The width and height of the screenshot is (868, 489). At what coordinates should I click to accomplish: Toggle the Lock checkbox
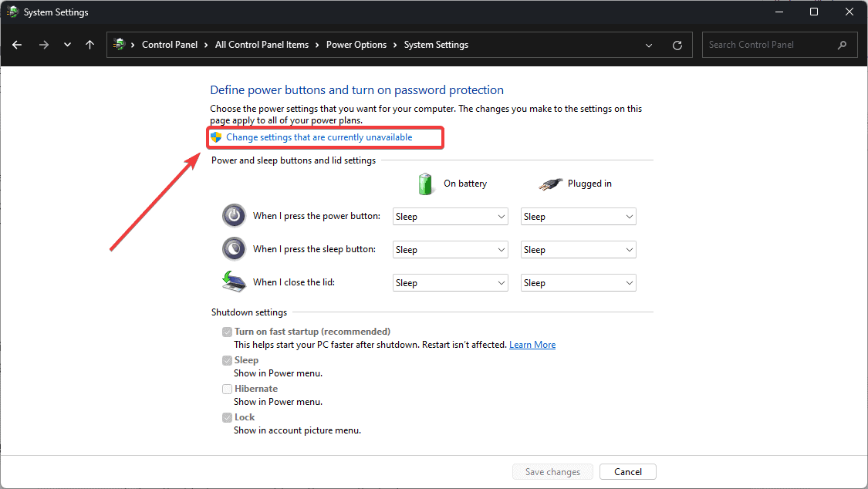[227, 417]
